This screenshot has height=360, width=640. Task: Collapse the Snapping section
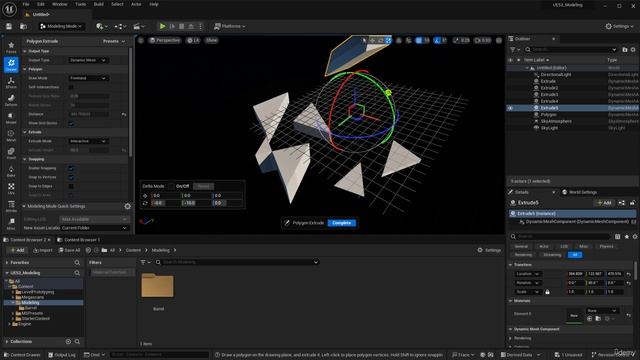pos(25,159)
